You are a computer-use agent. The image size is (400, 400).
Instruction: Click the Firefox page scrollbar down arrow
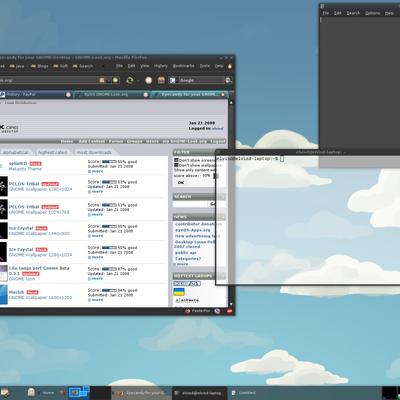(x=231, y=304)
